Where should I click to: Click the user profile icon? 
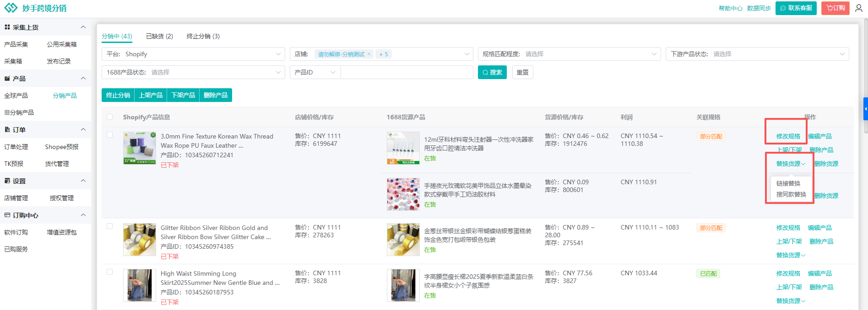(x=859, y=8)
